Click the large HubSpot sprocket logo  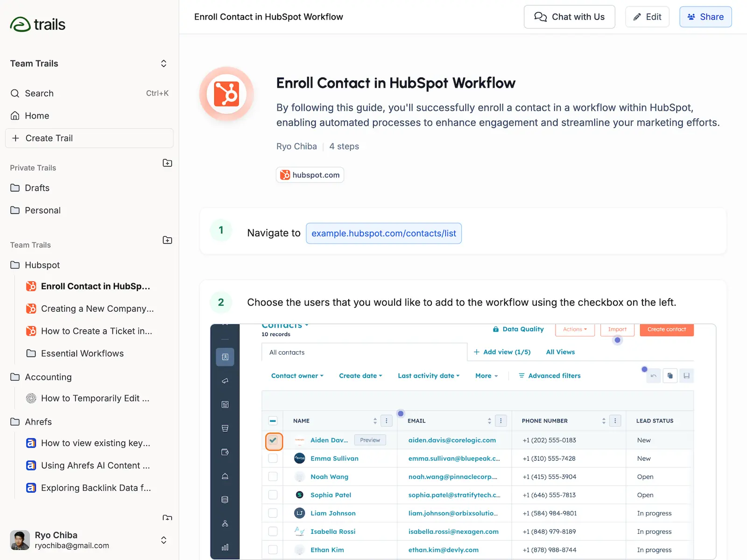tap(226, 94)
